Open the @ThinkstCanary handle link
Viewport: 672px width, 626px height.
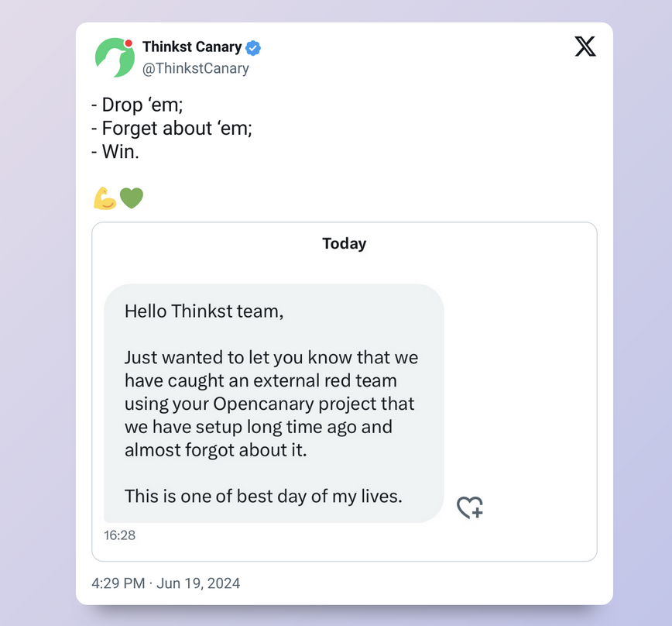tap(196, 68)
